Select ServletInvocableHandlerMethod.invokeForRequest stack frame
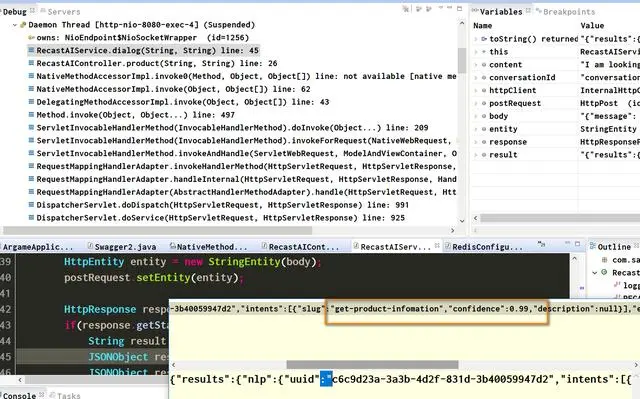This screenshot has height=399, width=640. (x=244, y=141)
